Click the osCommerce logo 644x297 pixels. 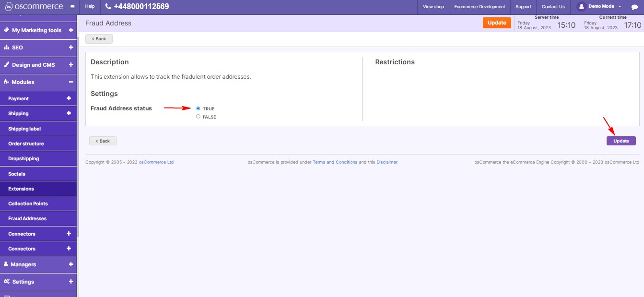point(34,6)
